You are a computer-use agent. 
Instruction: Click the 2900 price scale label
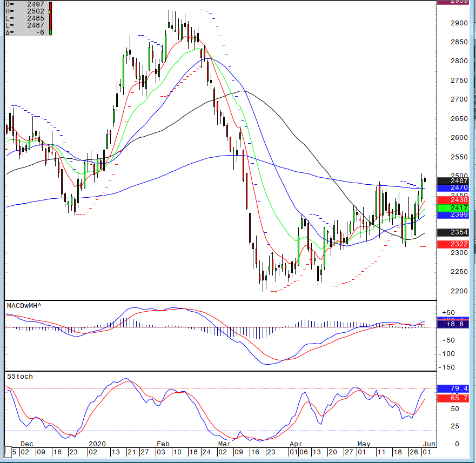coord(459,23)
